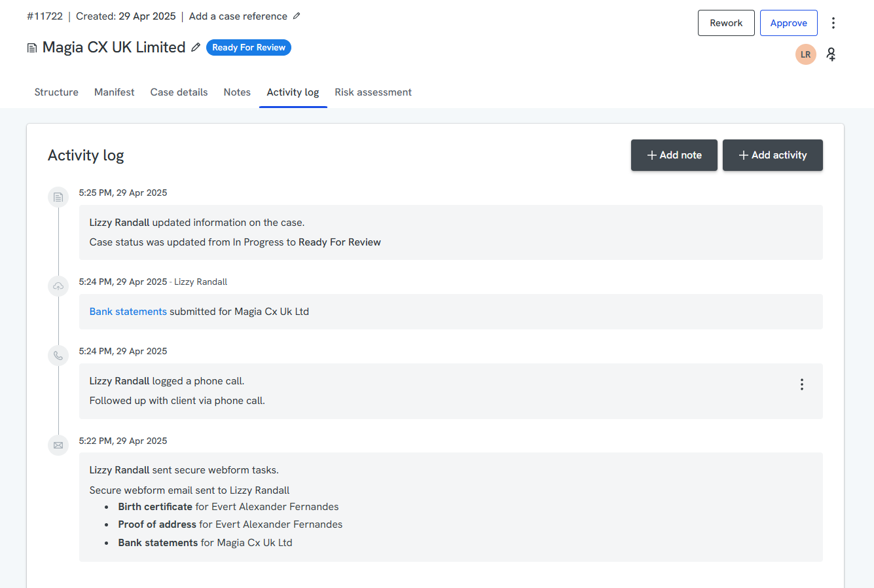Image resolution: width=874 pixels, height=588 pixels.
Task: Click the phone timeline icon
Action: 58,356
